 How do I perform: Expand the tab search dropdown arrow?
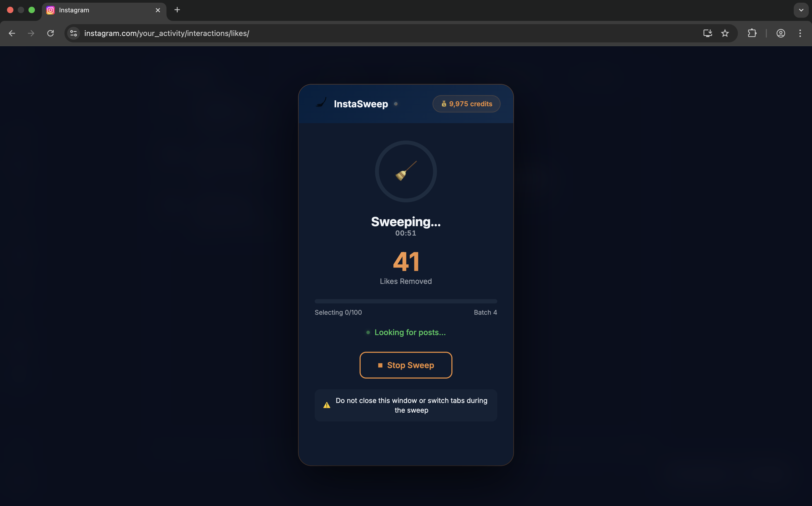(x=801, y=10)
